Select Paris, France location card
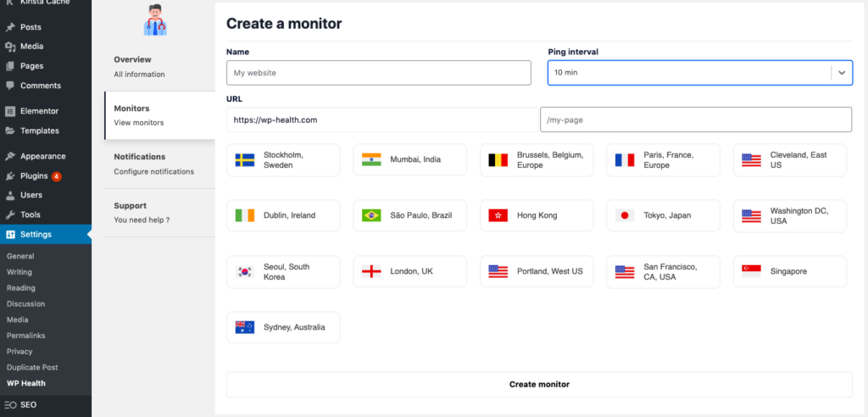 [663, 160]
